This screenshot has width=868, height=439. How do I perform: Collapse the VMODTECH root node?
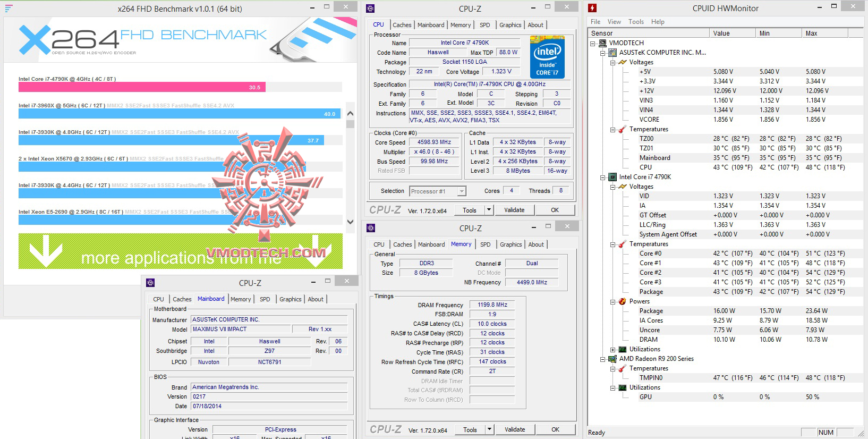593,43
